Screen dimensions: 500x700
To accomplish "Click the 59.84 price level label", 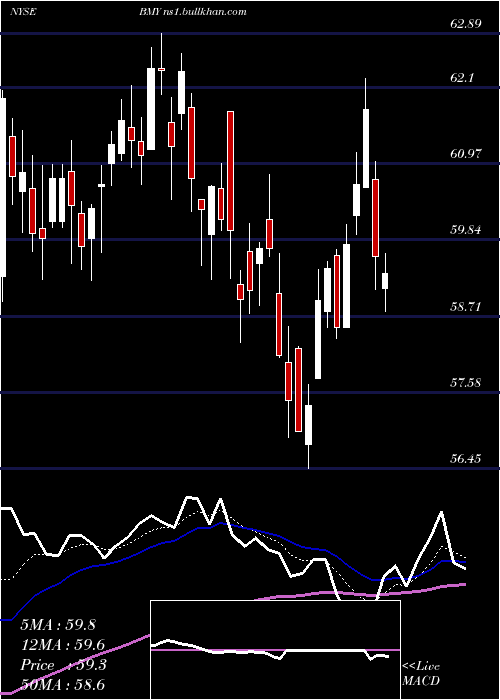I will (x=466, y=230).
